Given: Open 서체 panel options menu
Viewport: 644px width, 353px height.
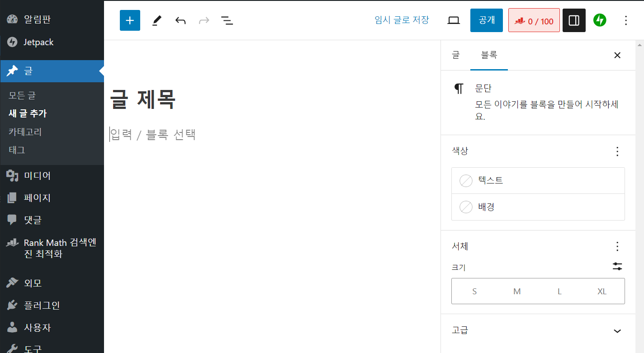Looking at the screenshot, I should click(618, 246).
